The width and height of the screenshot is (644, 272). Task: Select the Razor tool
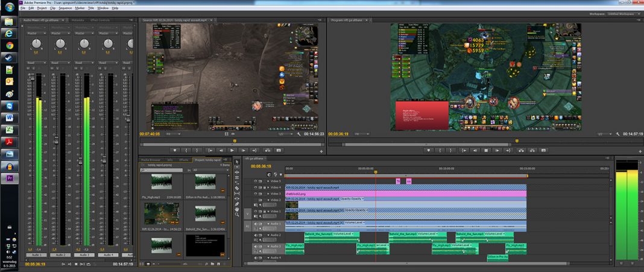[237, 188]
